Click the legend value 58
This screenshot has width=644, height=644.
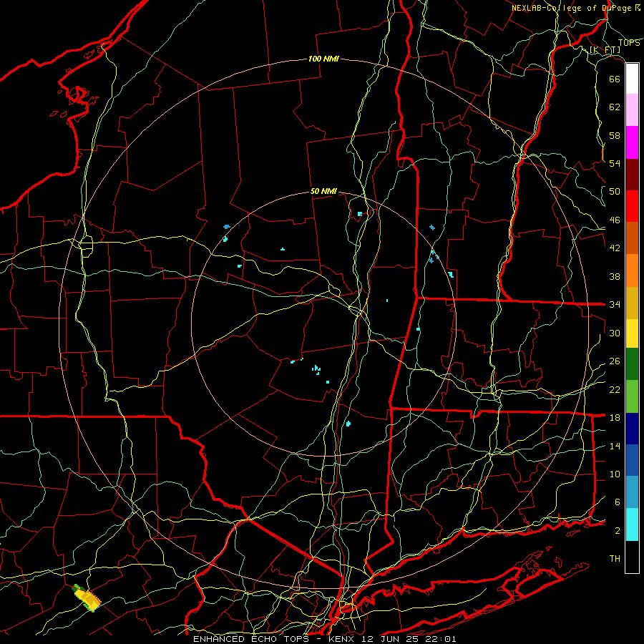point(615,135)
